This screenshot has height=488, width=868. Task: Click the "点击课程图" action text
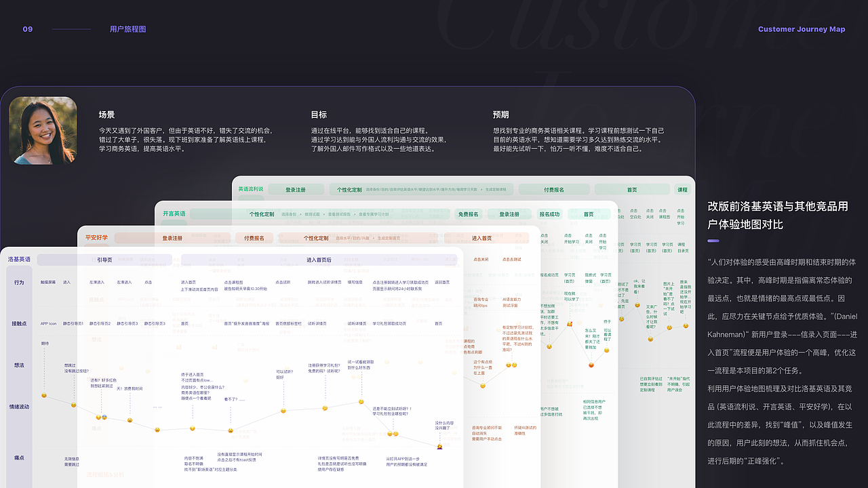tap(233, 282)
